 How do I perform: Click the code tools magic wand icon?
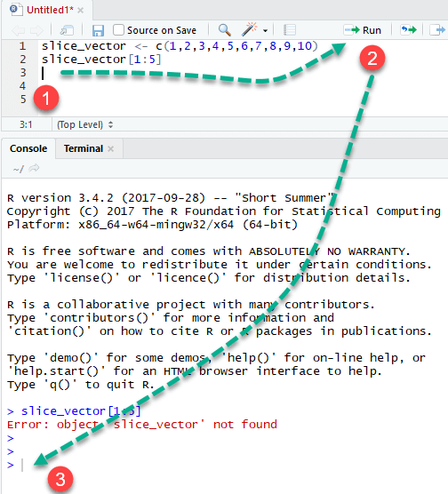[250, 29]
